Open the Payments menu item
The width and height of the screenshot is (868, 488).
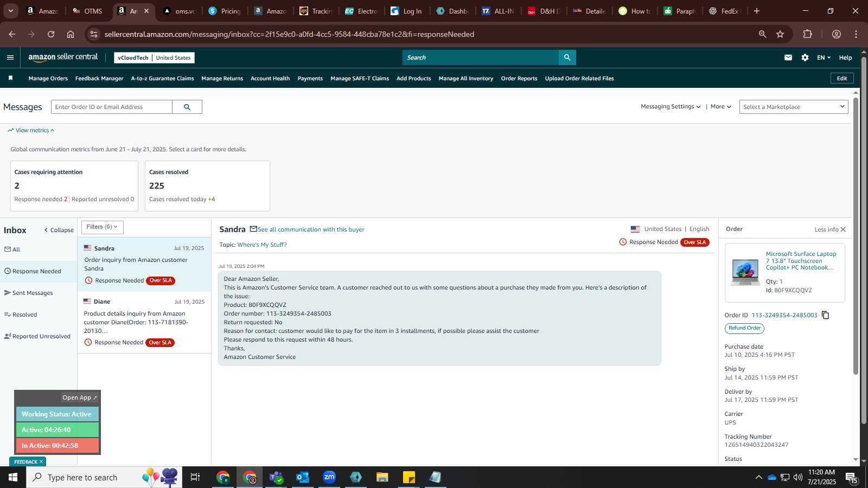(x=310, y=79)
